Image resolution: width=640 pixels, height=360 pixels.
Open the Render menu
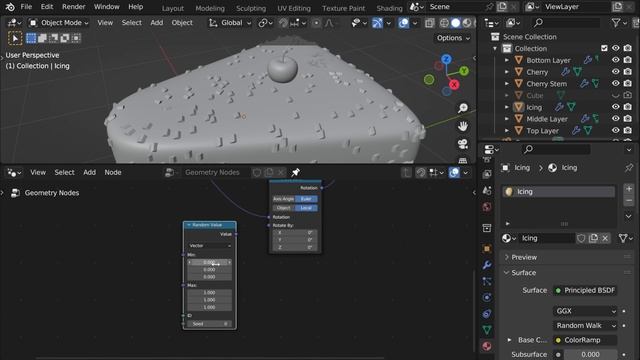click(73, 7)
